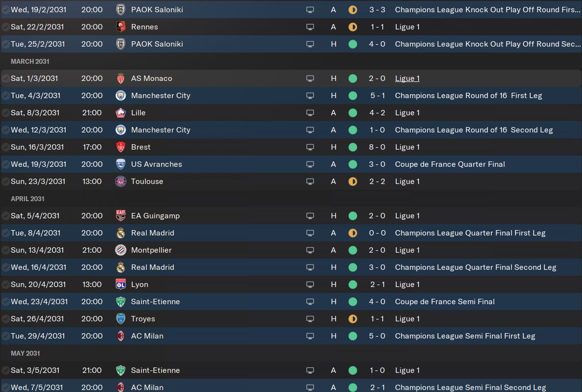
Task: Toggle the checkmark beside Sun, 16/3/2031
Action: pos(5,147)
